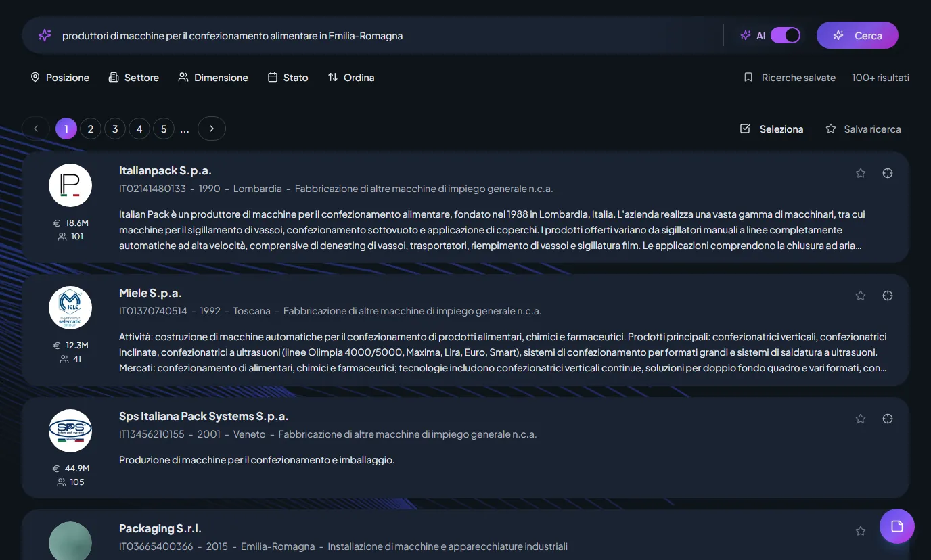Screen dimensions: 931x560
Task: Click the sparkle icon in the search bar
Action: pyautogui.click(x=45, y=35)
